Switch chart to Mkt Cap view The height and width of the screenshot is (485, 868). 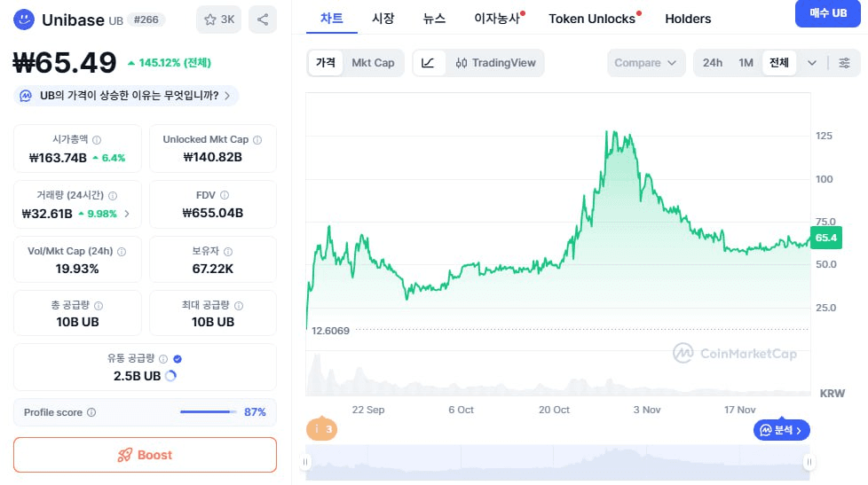[373, 63]
